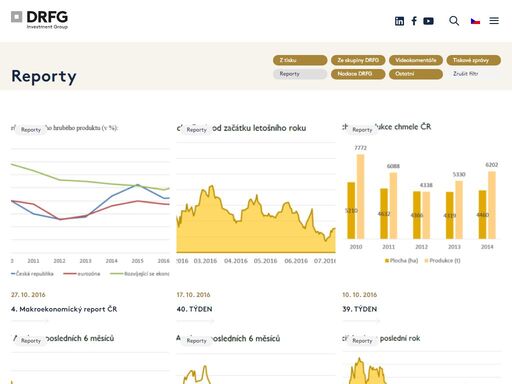Click the Reporty tag on the GDP chart
This screenshot has width=512, height=384.
coord(31,130)
